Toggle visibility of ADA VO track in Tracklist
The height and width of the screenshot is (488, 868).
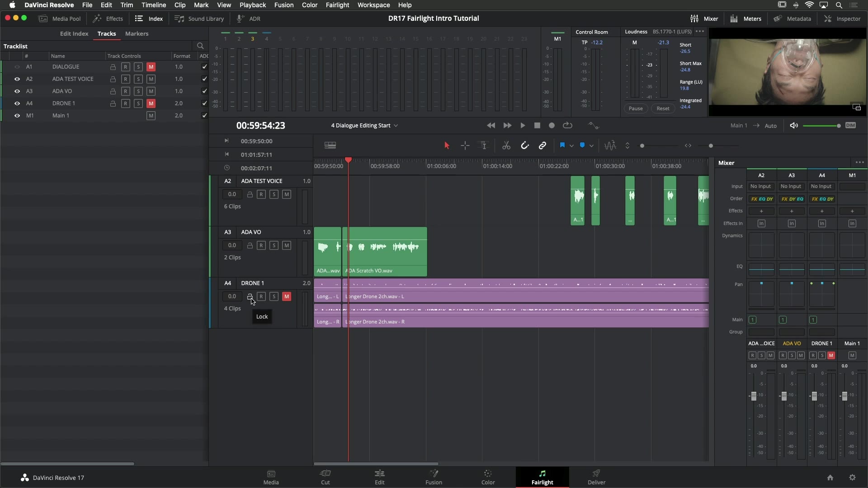tap(17, 91)
